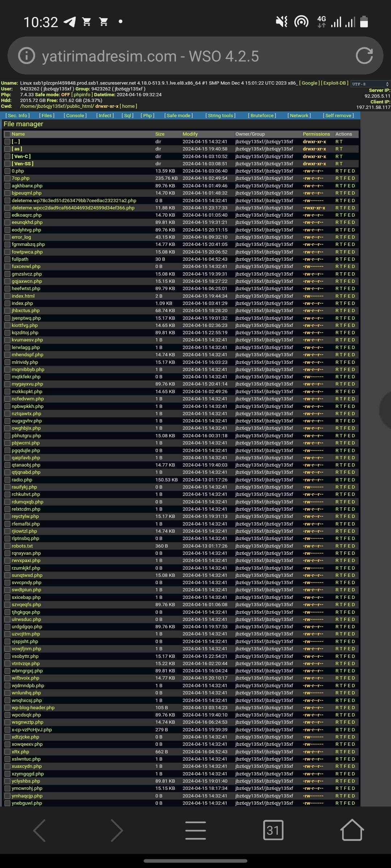
Task: Select checkbox for xRx.php
Action: [x=7, y=752]
